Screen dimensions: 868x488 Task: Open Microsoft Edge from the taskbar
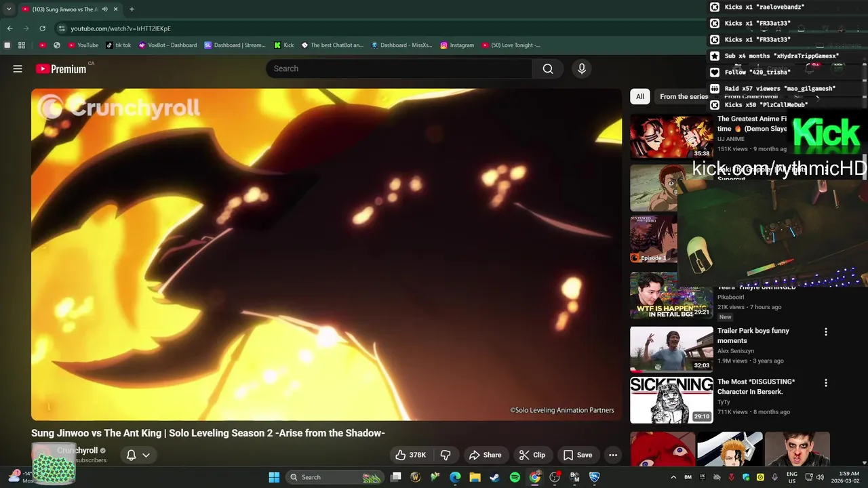(455, 477)
